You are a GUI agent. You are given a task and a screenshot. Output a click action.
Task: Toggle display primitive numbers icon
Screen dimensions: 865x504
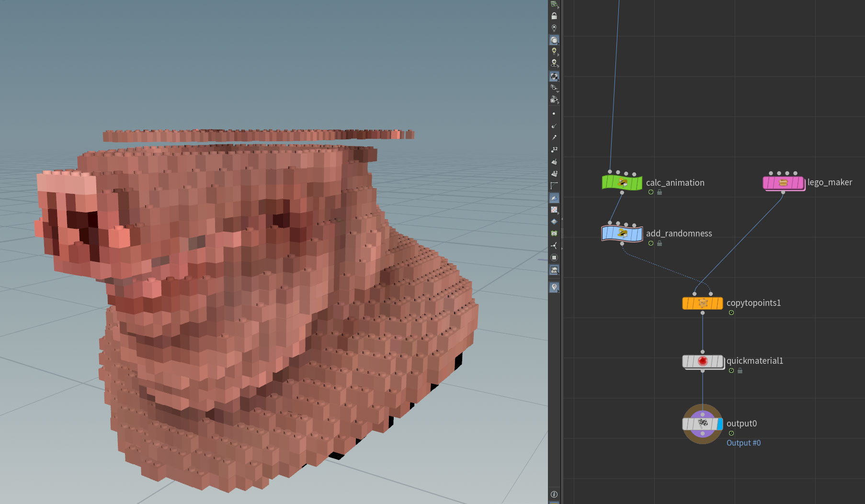(x=554, y=173)
